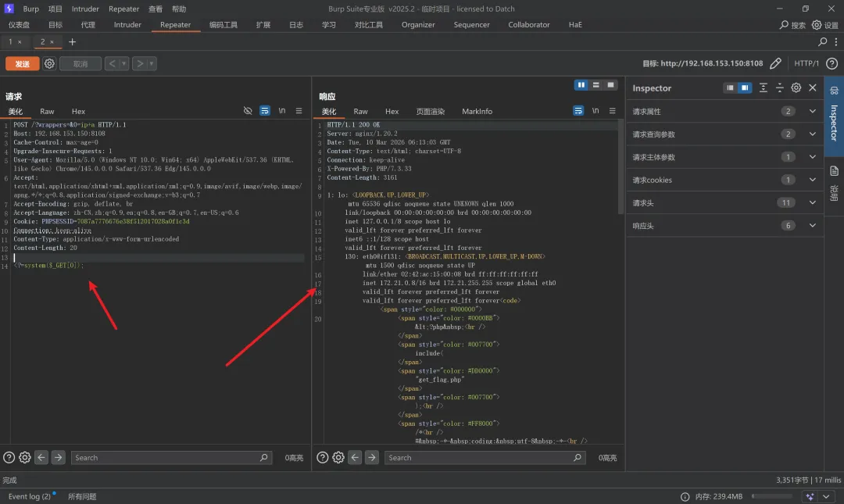
Task: Open Repeater settings gear next to 发送
Action: point(49,63)
